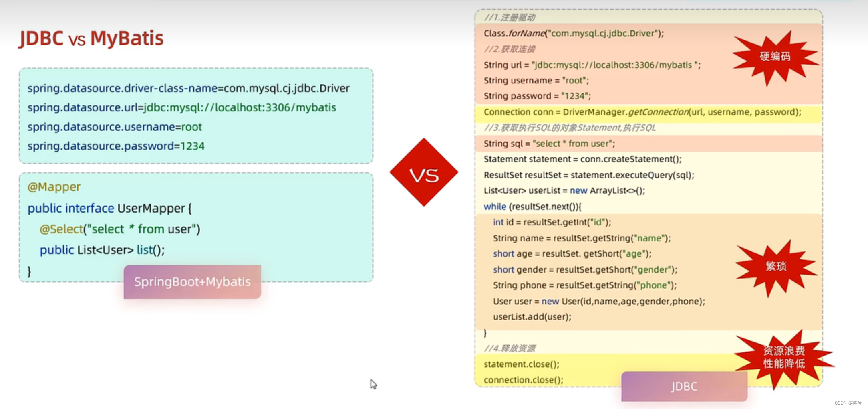Click the String sql = "select * from user" line

[x=549, y=144]
